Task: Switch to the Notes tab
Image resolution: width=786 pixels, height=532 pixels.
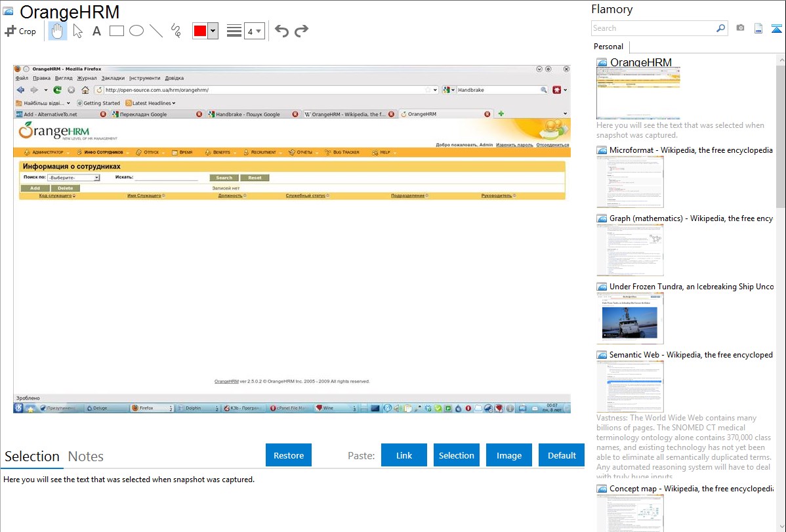Action: point(86,457)
